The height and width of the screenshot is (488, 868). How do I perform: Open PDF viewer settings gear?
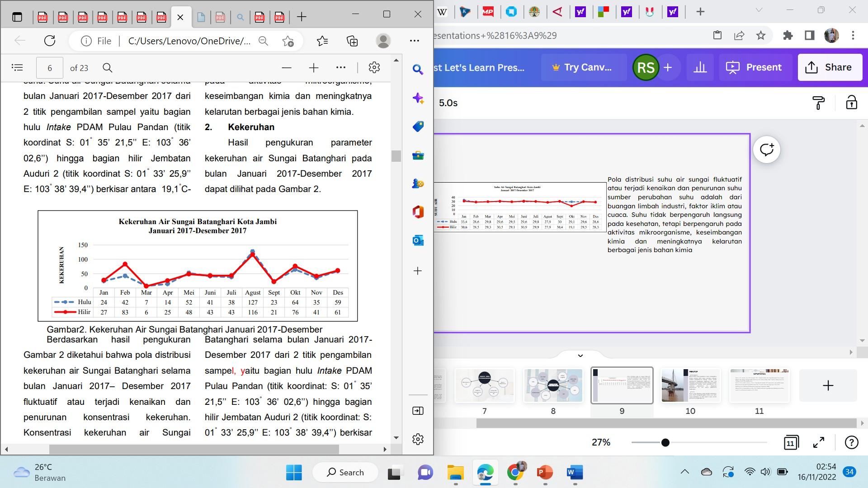tap(374, 68)
